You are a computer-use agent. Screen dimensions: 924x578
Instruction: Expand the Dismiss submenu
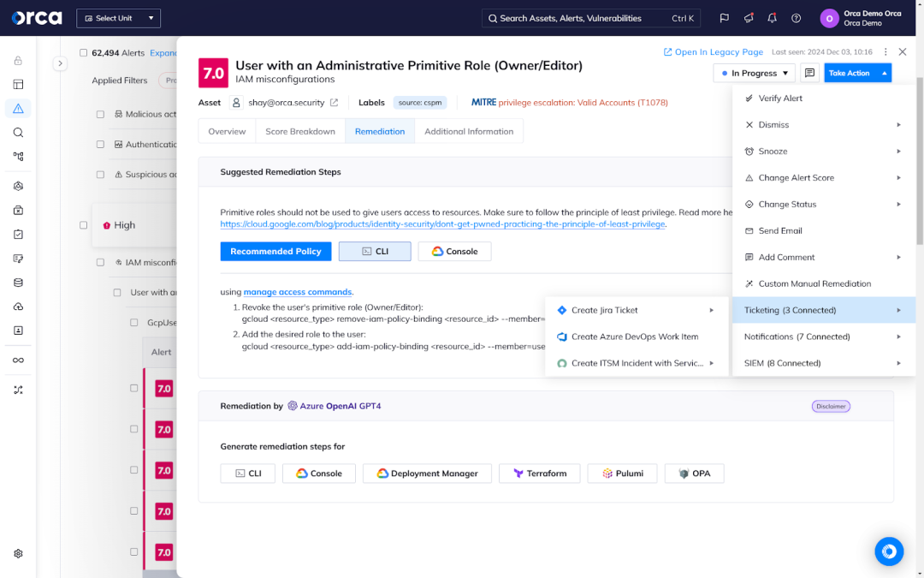point(824,125)
